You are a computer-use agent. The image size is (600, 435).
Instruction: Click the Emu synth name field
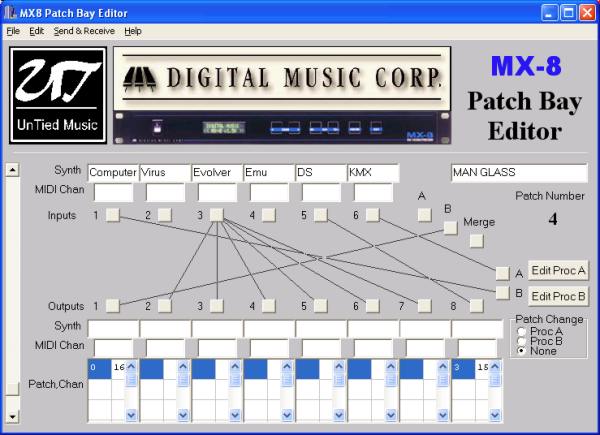click(269, 173)
